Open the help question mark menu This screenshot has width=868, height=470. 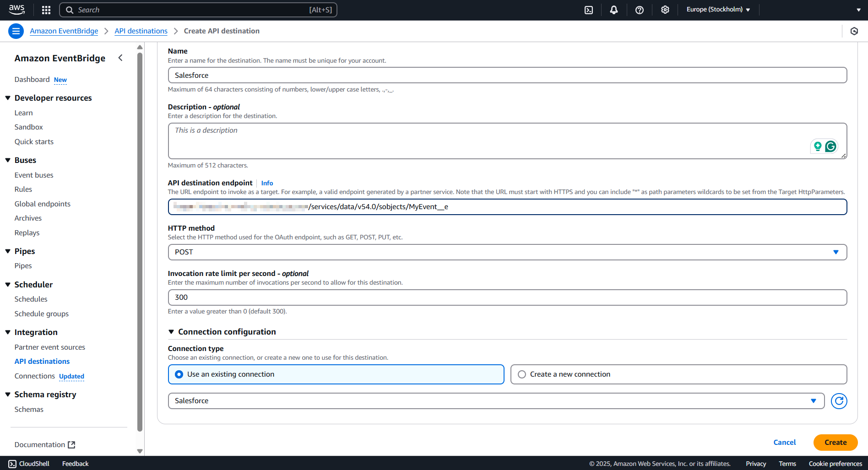(x=640, y=10)
